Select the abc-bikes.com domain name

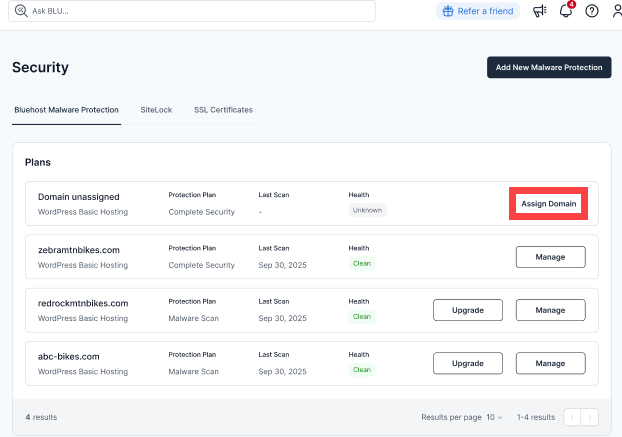point(69,356)
